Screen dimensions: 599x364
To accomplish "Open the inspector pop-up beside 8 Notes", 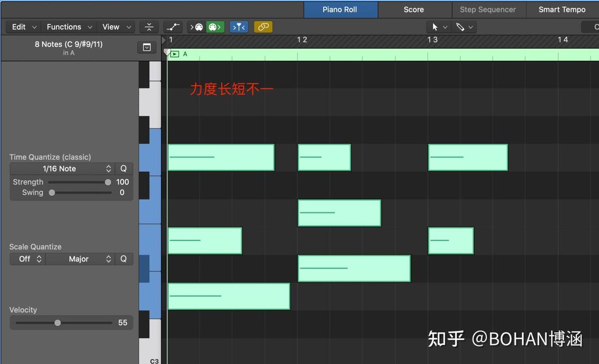I will click(147, 47).
